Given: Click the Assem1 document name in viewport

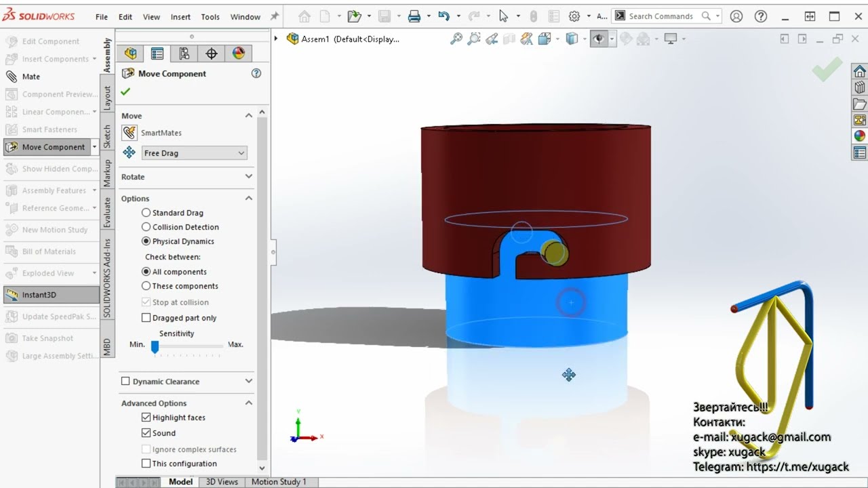Looking at the screenshot, I should 351,39.
